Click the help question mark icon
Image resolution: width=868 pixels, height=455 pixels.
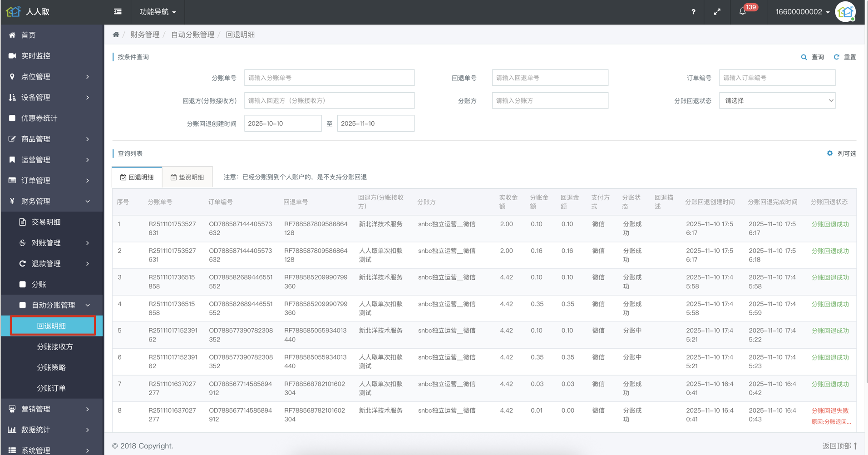(x=693, y=12)
